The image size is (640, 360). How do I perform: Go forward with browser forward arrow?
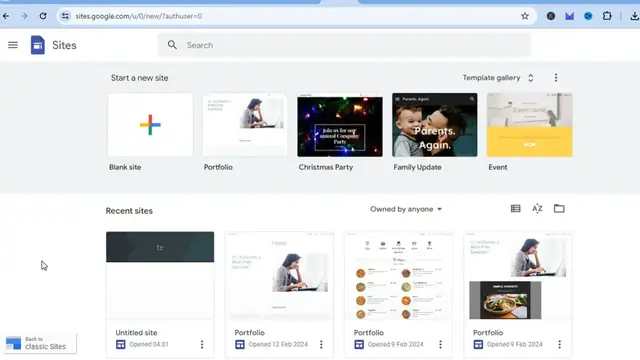tap(24, 16)
